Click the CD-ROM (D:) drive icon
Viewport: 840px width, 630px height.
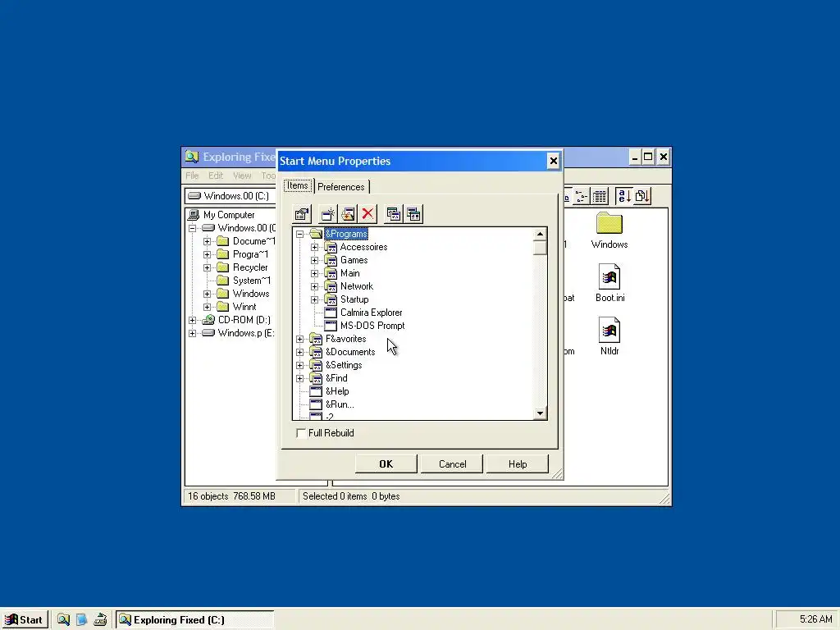click(208, 320)
